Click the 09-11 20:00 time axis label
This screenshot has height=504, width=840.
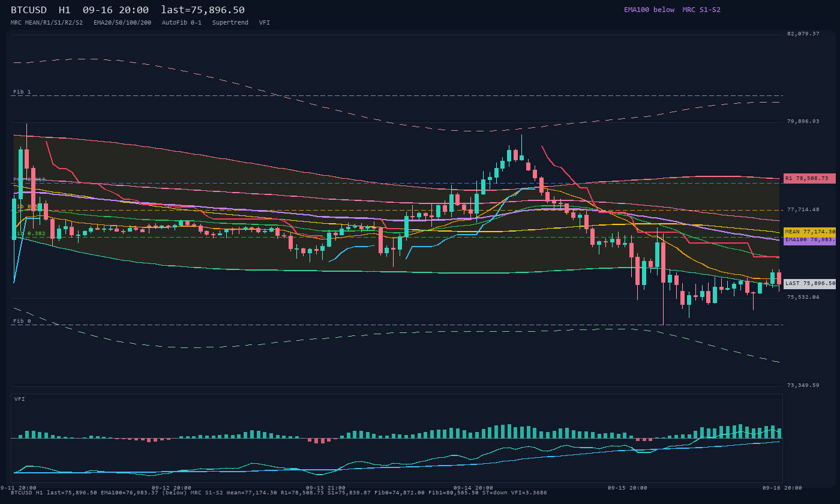click(18, 488)
